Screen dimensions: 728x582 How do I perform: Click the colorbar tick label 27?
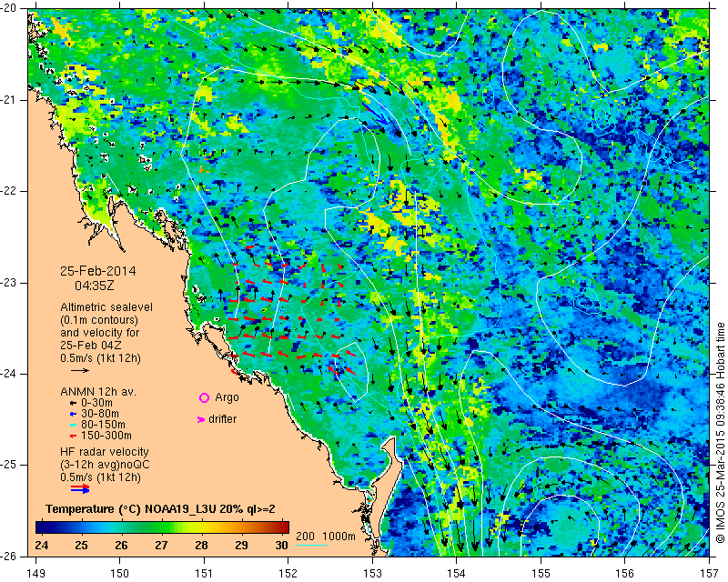161,545
